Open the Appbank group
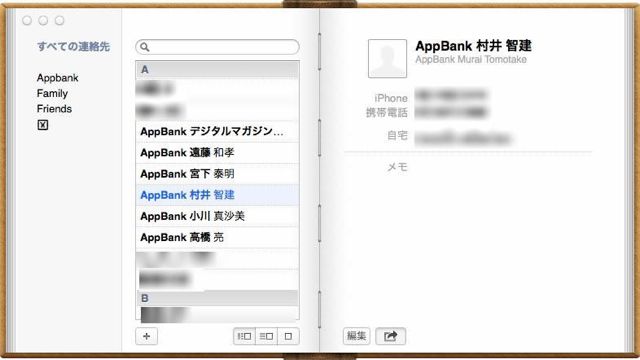The image size is (640, 360). (x=58, y=78)
